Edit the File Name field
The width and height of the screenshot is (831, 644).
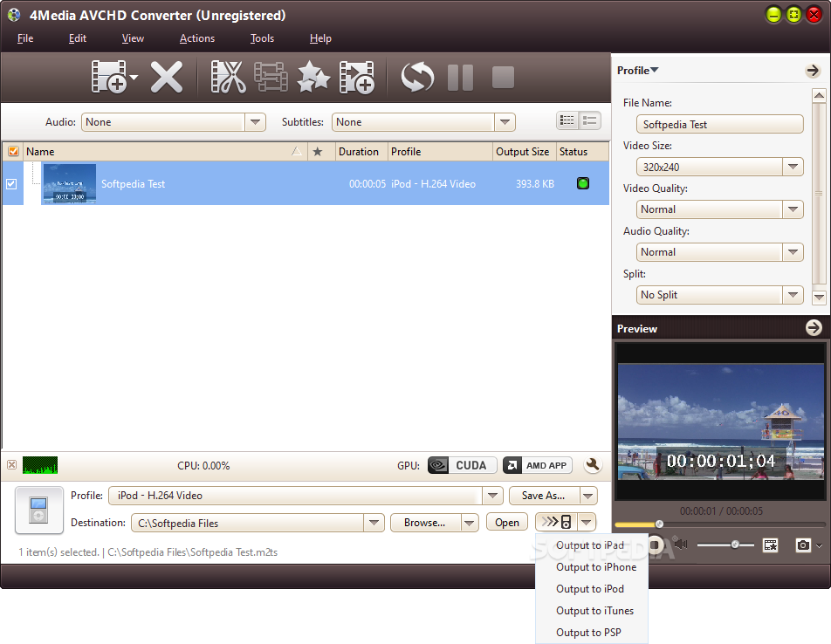click(719, 125)
